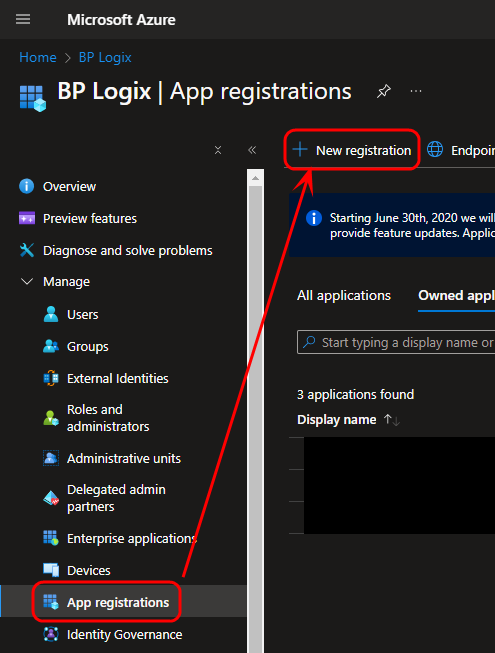Screen dimensions: 495x653
Task: Click the Diagnose wrench tools icon
Action: pyautogui.click(x=27, y=250)
